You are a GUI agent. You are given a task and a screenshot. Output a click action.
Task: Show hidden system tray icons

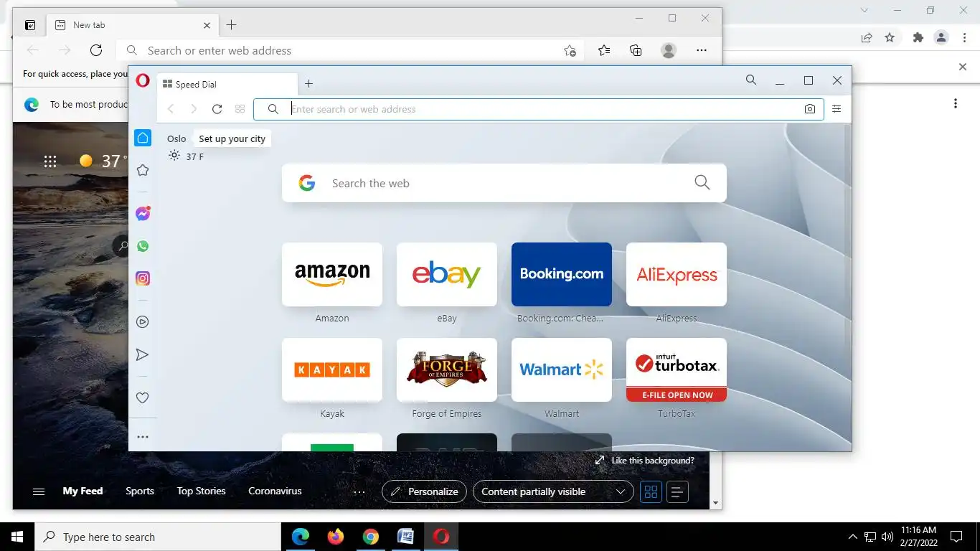[852, 537]
